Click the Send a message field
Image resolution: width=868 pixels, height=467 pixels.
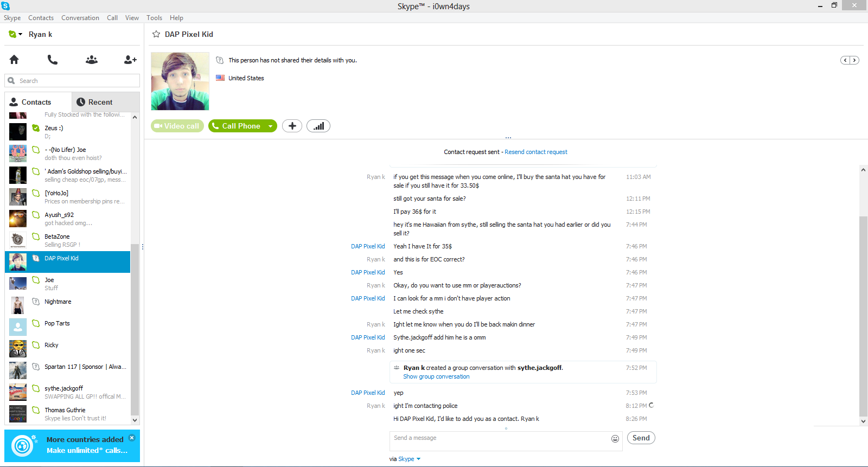(x=499, y=441)
